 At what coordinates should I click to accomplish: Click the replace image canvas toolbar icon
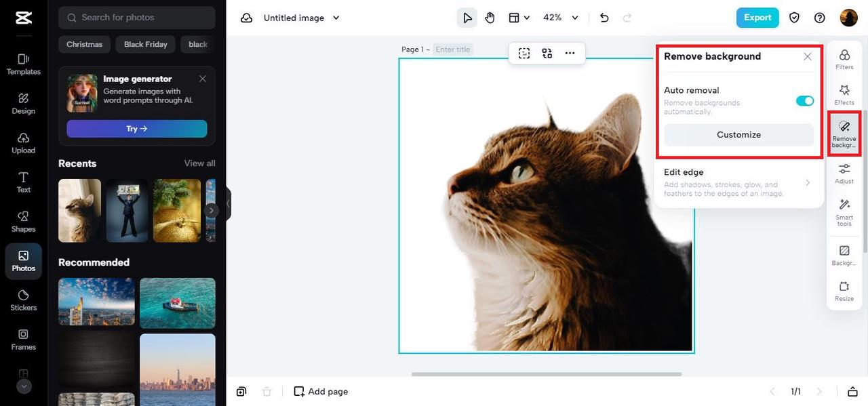click(x=547, y=53)
